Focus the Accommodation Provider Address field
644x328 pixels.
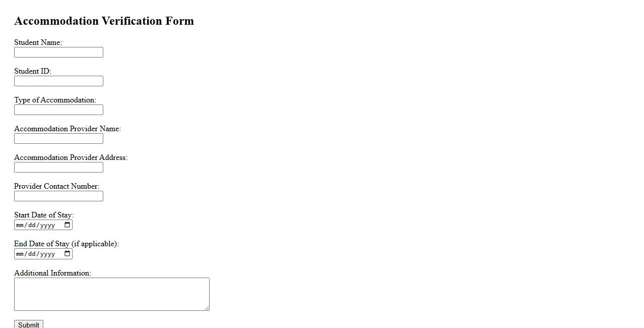58,168
